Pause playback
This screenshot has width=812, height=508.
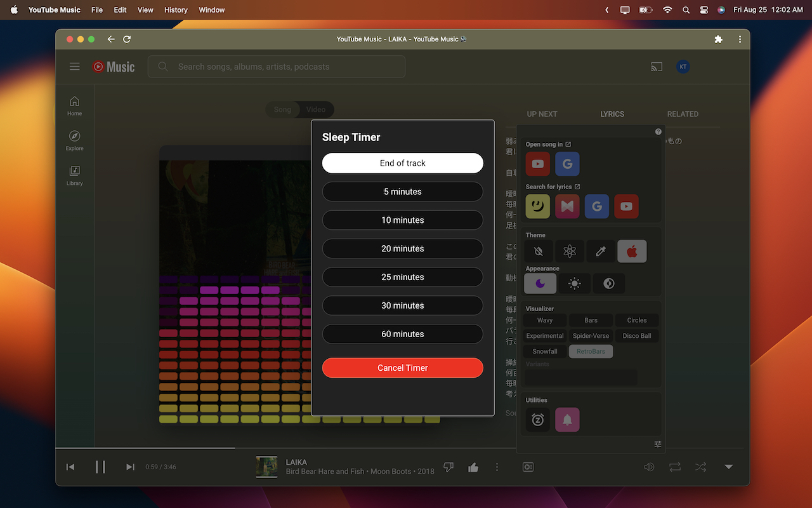click(x=100, y=467)
